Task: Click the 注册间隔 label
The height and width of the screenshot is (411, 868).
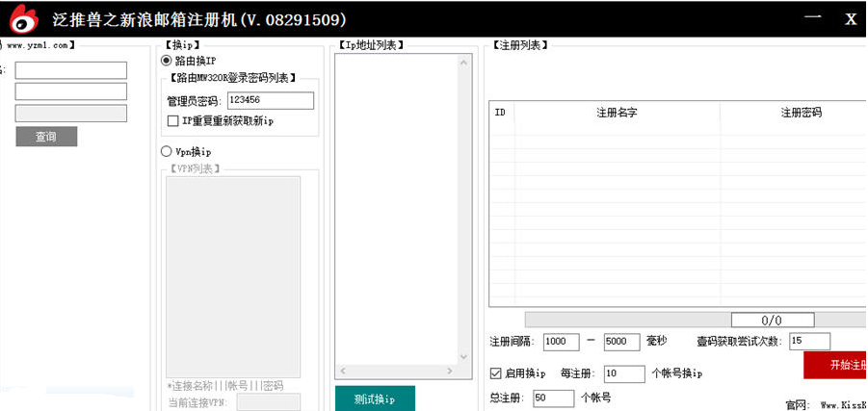Action: coord(513,342)
